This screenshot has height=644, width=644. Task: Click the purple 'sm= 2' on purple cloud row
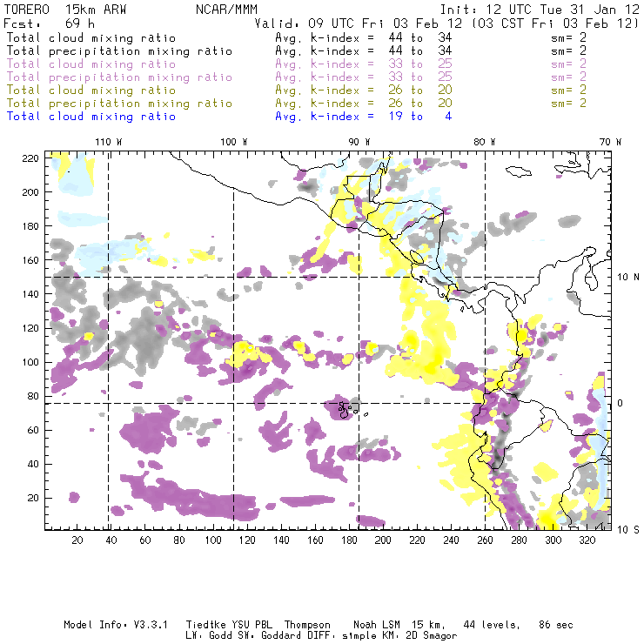[x=568, y=64]
